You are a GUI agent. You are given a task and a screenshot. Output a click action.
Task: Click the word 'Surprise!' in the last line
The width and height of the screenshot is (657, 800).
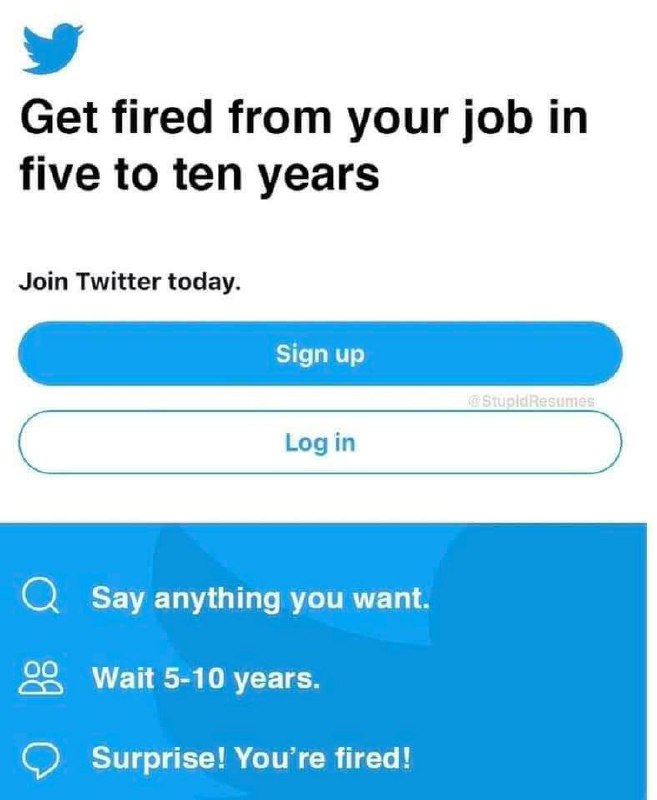(x=159, y=758)
